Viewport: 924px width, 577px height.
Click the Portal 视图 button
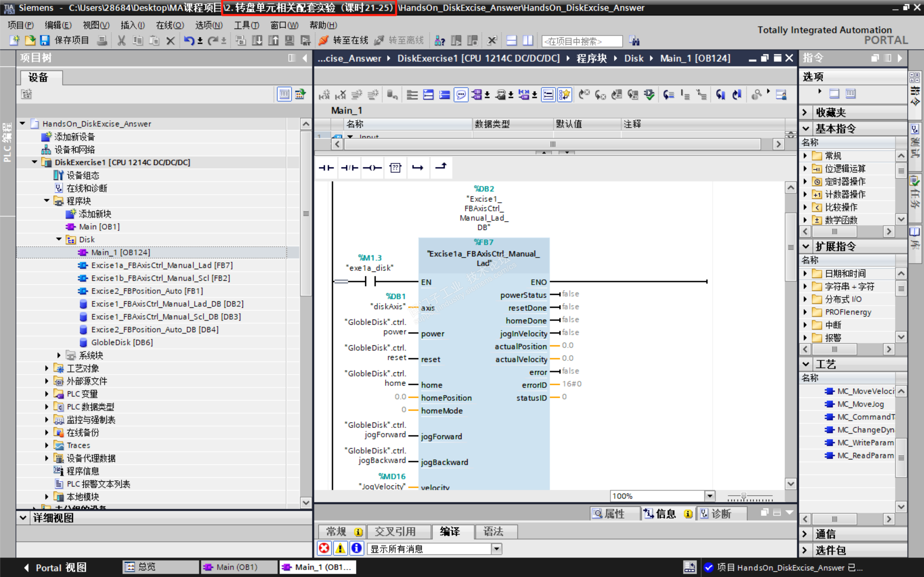pyautogui.click(x=56, y=567)
